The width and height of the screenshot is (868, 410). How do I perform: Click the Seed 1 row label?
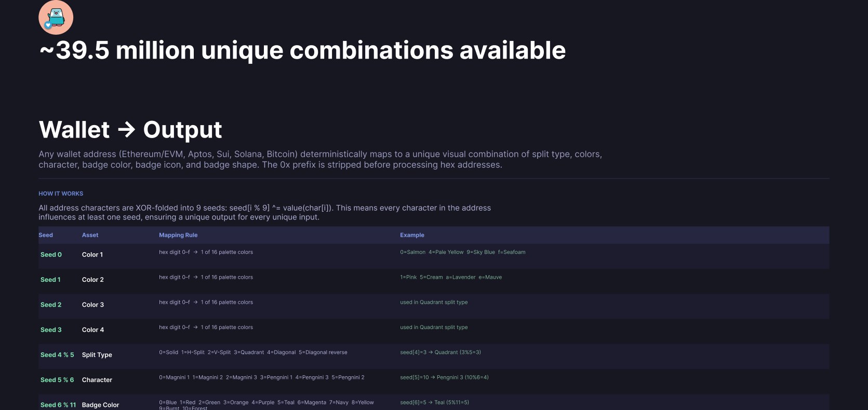(x=50, y=280)
